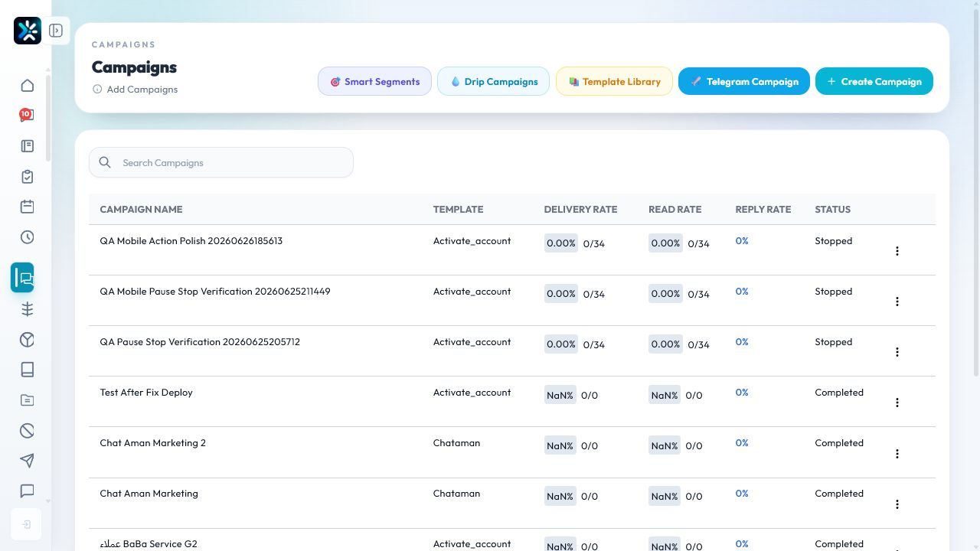Screen dimensions: 980x551
Task: Click Completed status of Test After Fix Deploy
Action: 839,393
